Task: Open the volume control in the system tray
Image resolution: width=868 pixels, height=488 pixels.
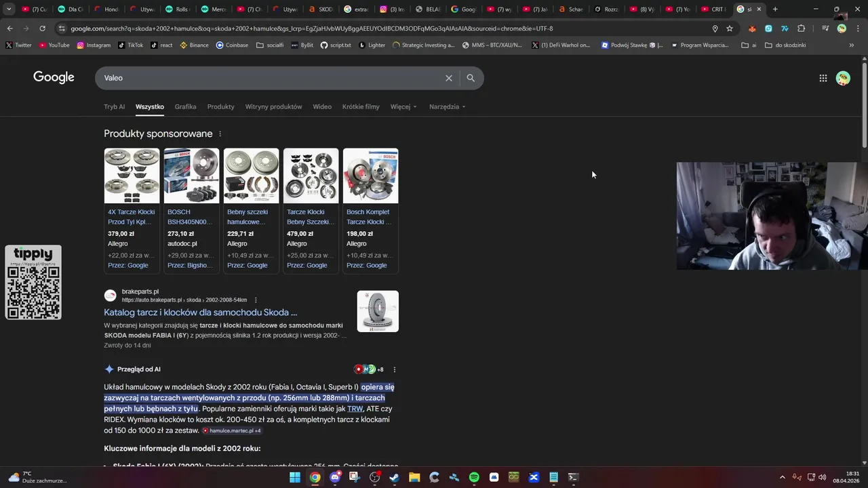Action: [822, 477]
